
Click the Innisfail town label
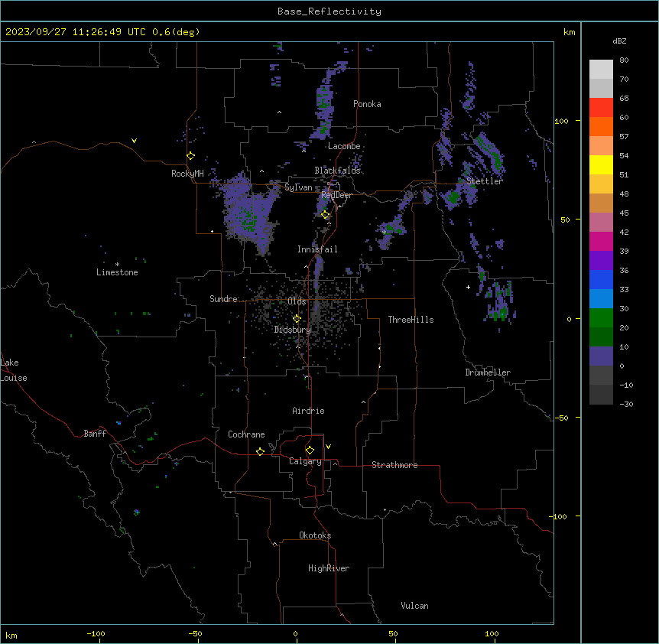(317, 249)
